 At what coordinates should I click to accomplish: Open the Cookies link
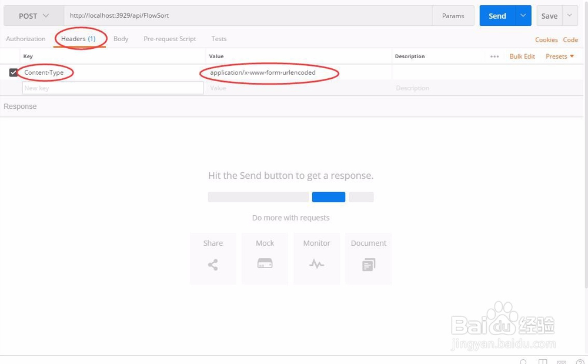(546, 39)
